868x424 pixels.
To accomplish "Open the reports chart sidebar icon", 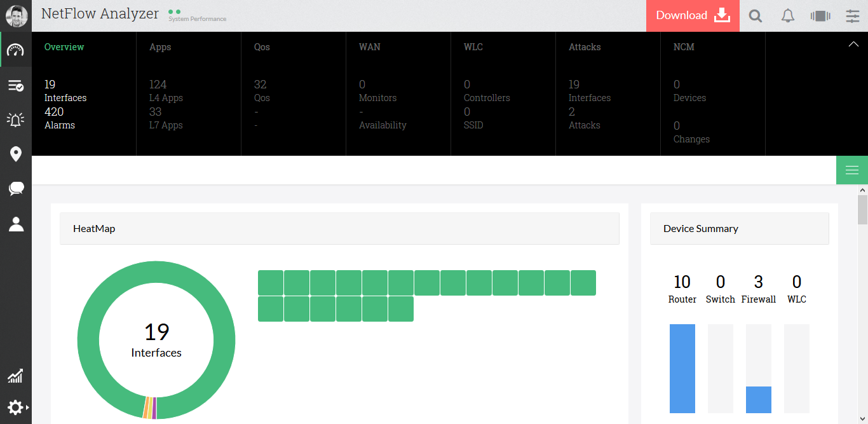I will click(16, 376).
